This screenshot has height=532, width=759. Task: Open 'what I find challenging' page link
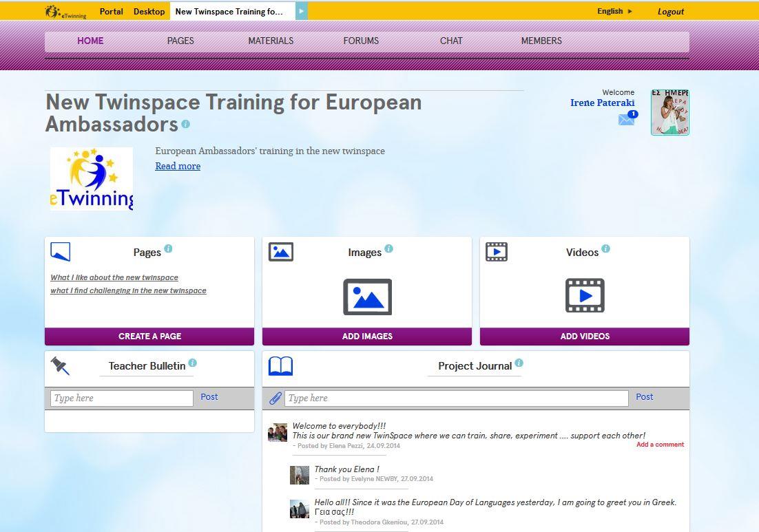(x=128, y=290)
